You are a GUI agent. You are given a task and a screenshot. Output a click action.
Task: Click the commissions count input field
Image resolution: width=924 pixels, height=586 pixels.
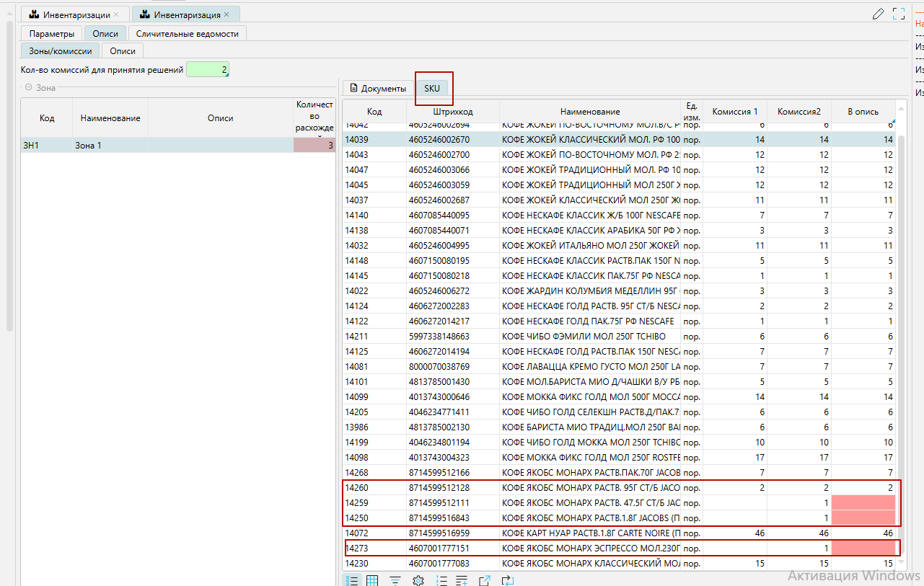click(208, 70)
